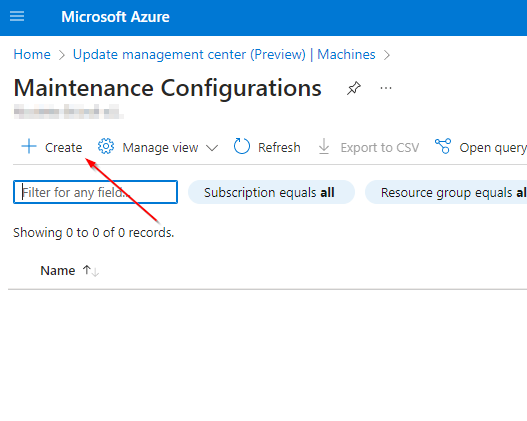Go to Home breadcrumb
This screenshot has height=421, width=527.
[32, 54]
